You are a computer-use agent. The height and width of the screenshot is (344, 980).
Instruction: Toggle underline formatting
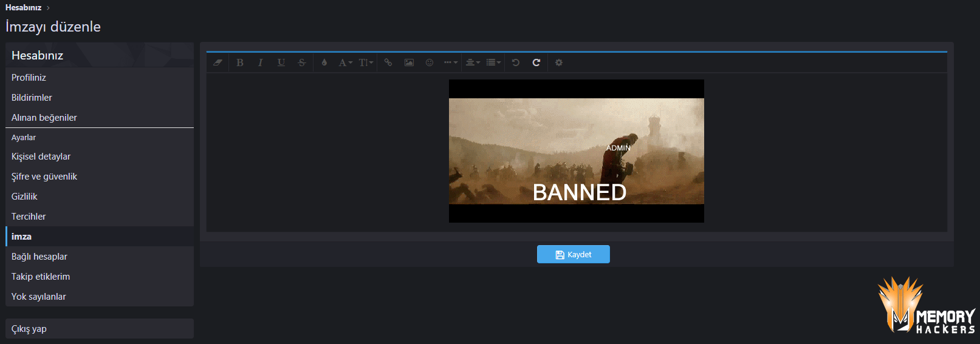point(281,62)
